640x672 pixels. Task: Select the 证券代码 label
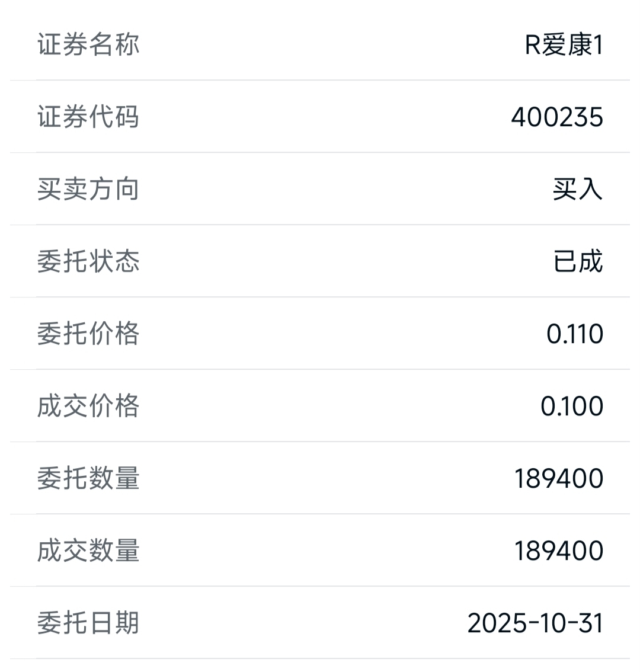88,117
